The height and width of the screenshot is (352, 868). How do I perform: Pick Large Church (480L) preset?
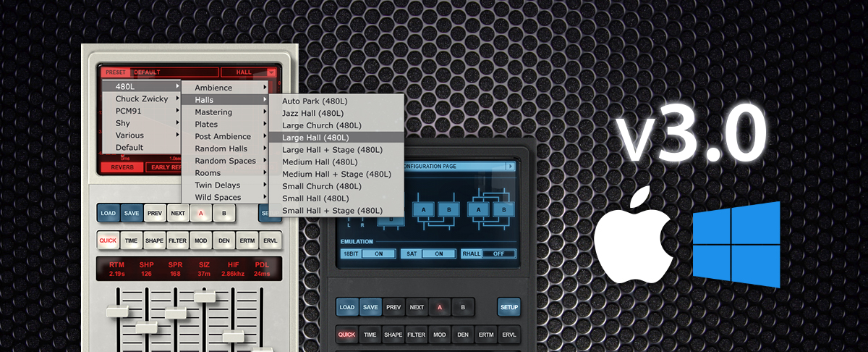pos(336,125)
